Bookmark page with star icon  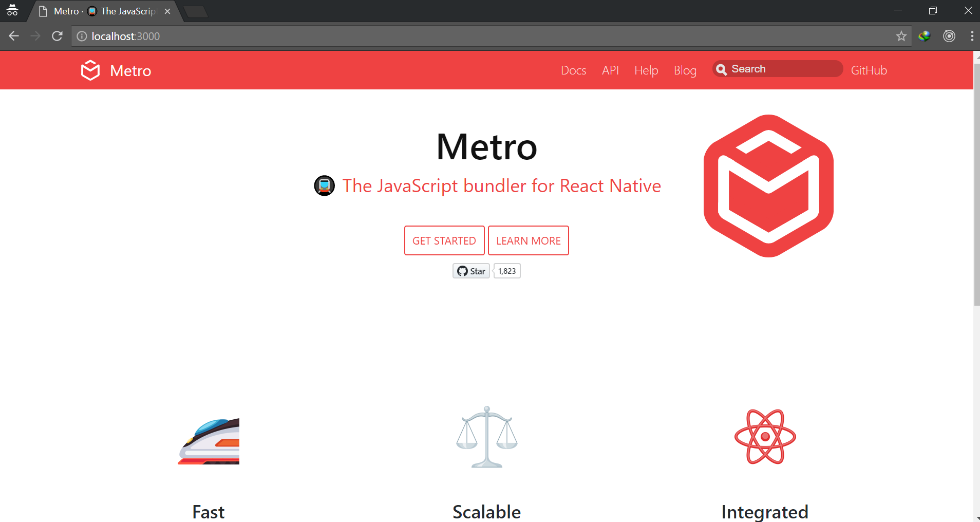[901, 36]
